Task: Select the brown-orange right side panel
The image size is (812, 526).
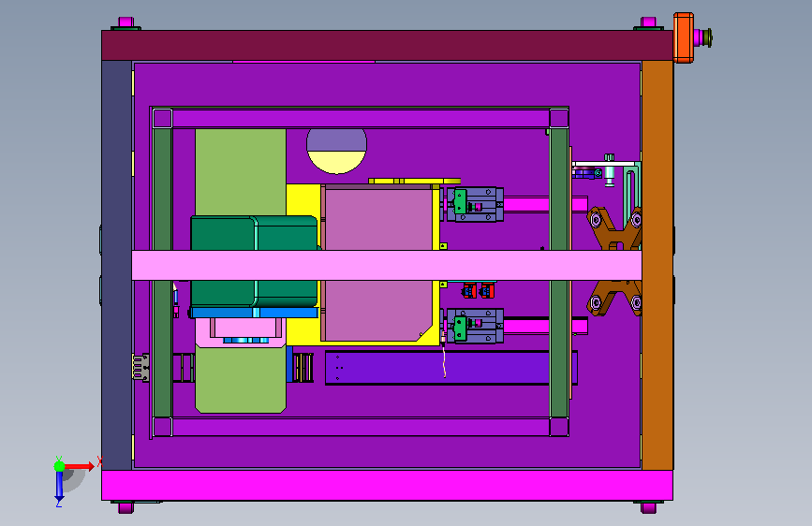Action: pyautogui.click(x=657, y=265)
